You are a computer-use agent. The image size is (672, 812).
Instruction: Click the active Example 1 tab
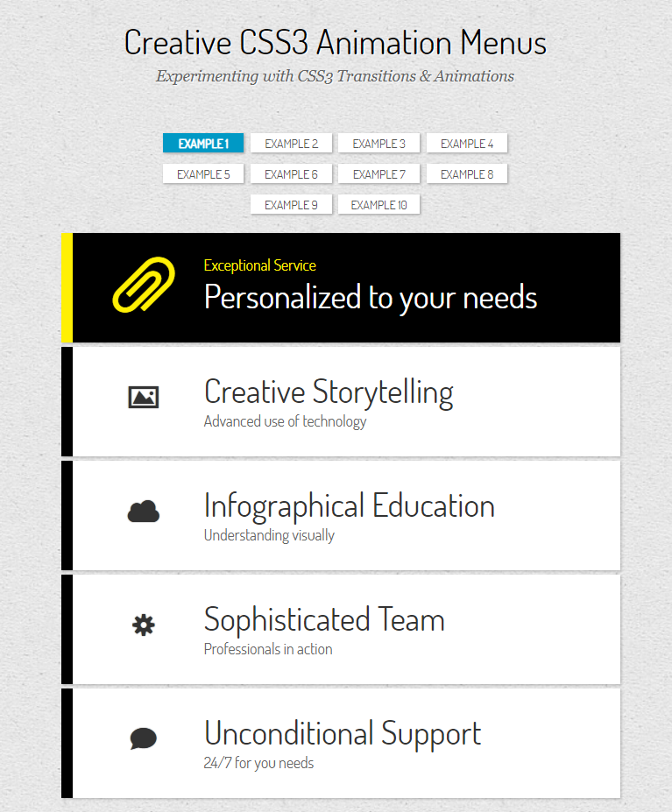203,144
